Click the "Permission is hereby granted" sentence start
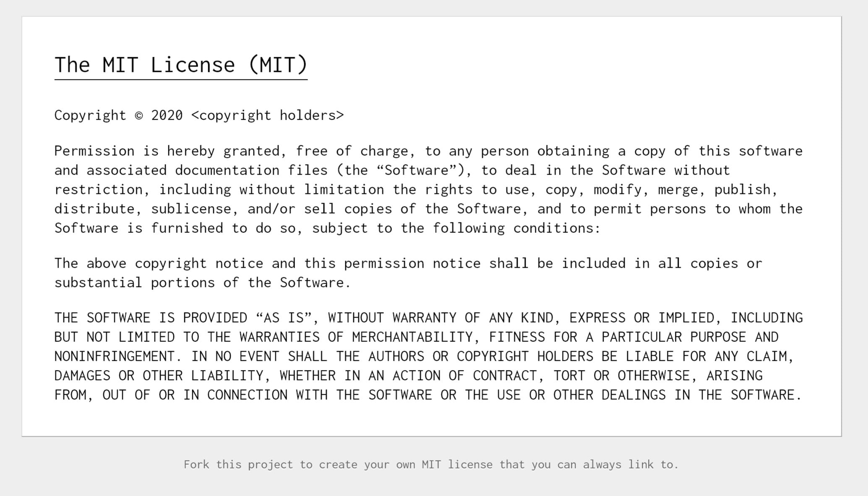868x496 pixels. pyautogui.click(x=167, y=151)
